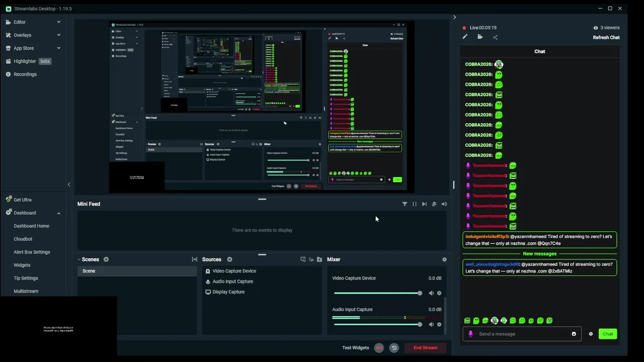Viewport: 644px width, 362px height.
Task: Open Audio Input Capture mixer settings
Action: coord(439,324)
